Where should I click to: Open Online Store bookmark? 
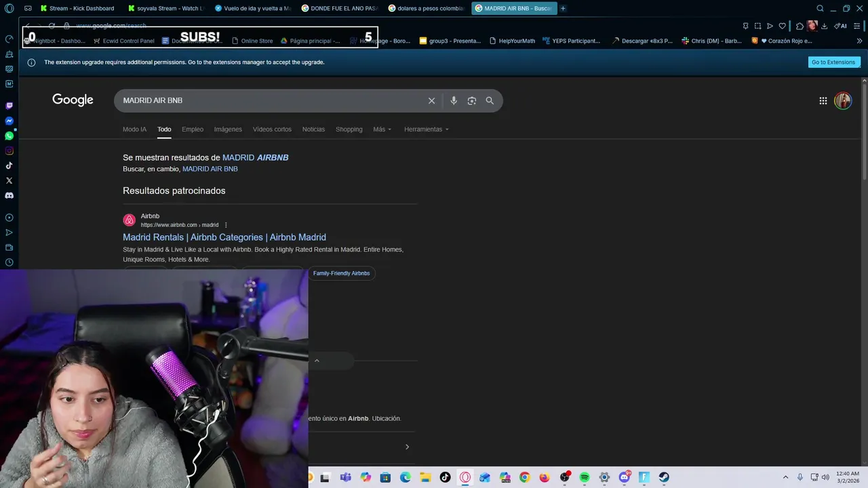coord(252,41)
